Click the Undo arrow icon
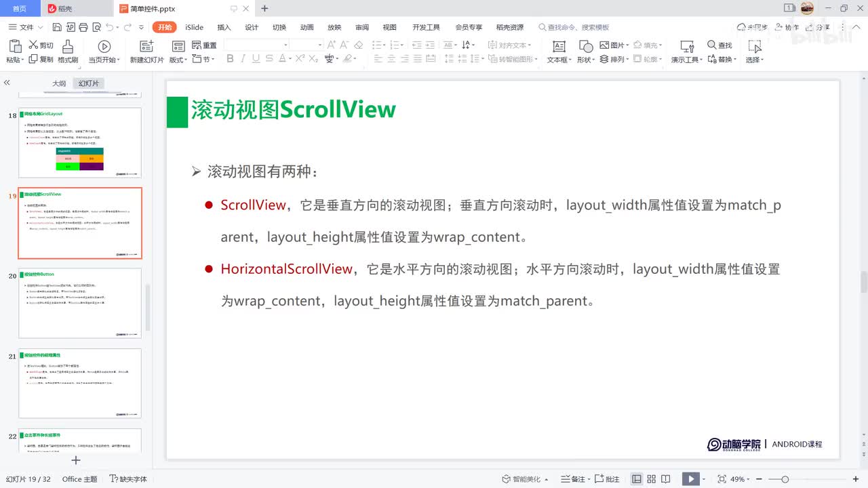The height and width of the screenshot is (488, 868). coord(110,27)
